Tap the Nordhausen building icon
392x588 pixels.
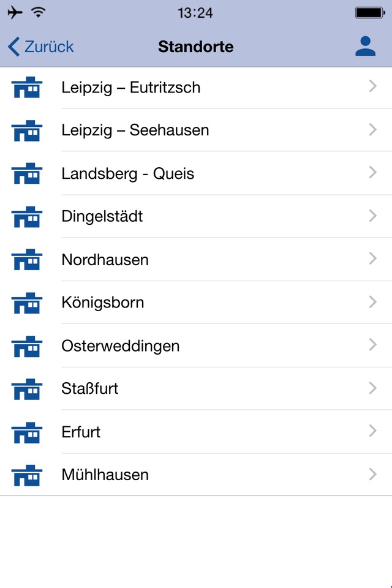27,260
